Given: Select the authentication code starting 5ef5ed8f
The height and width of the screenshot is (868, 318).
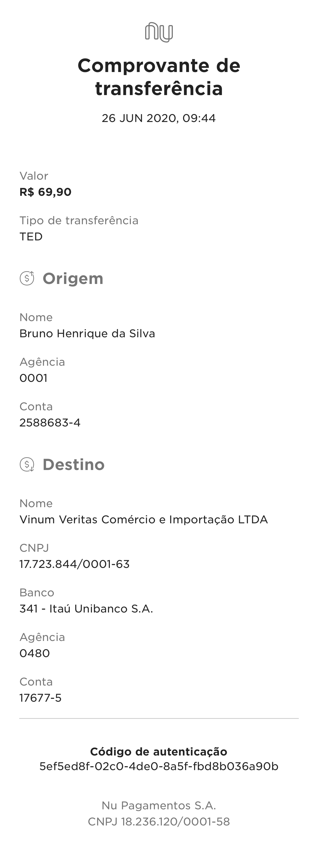Looking at the screenshot, I should (159, 767).
